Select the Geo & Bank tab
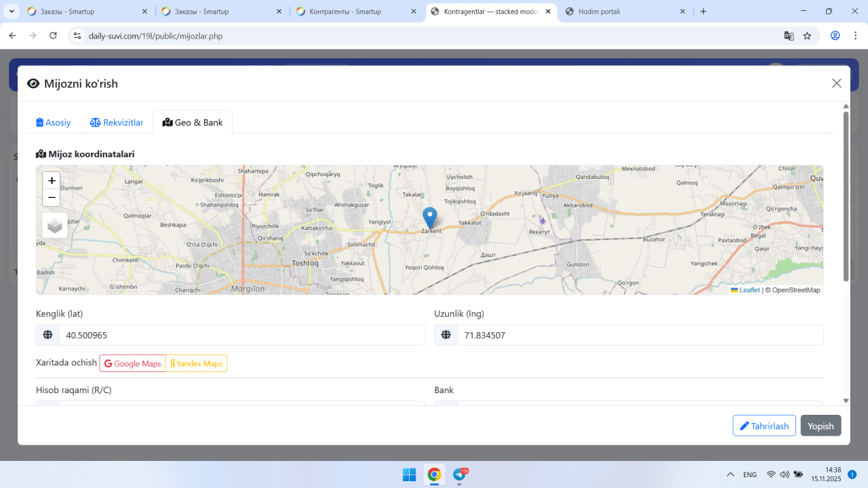868x488 pixels. pos(193,123)
